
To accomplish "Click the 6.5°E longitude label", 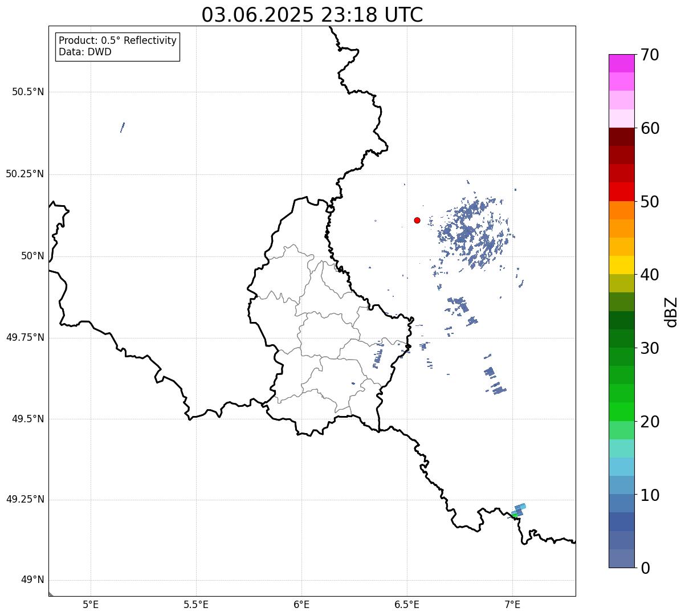I will pos(407,605).
